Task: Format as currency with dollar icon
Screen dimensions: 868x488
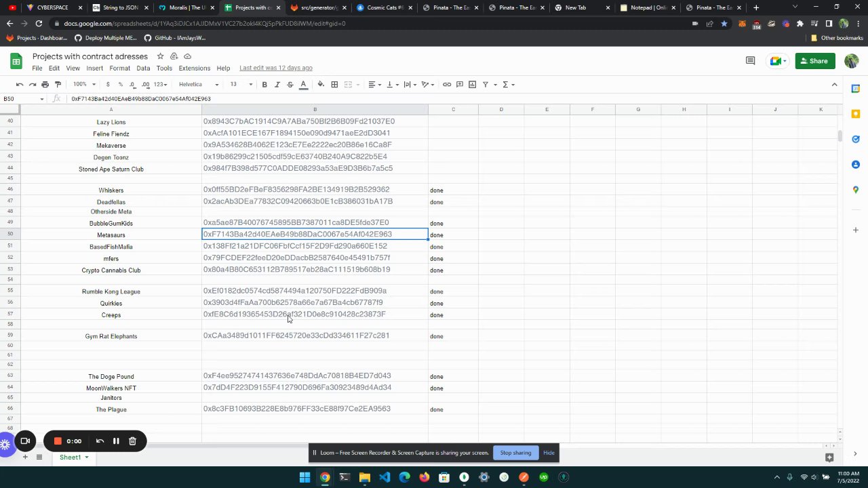Action: tap(107, 85)
